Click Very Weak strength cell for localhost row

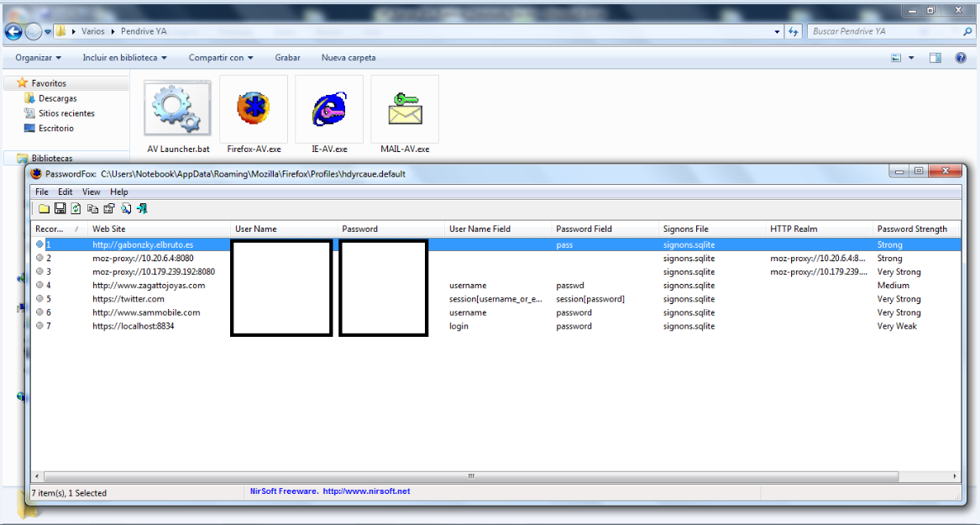(897, 326)
